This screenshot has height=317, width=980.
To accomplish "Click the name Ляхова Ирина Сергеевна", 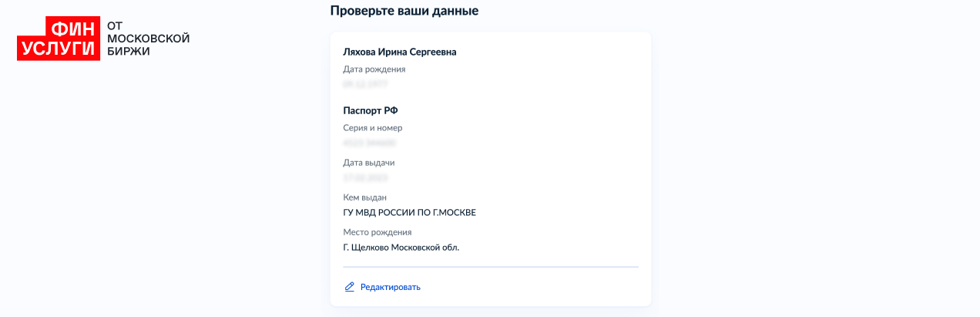I will click(x=400, y=52).
